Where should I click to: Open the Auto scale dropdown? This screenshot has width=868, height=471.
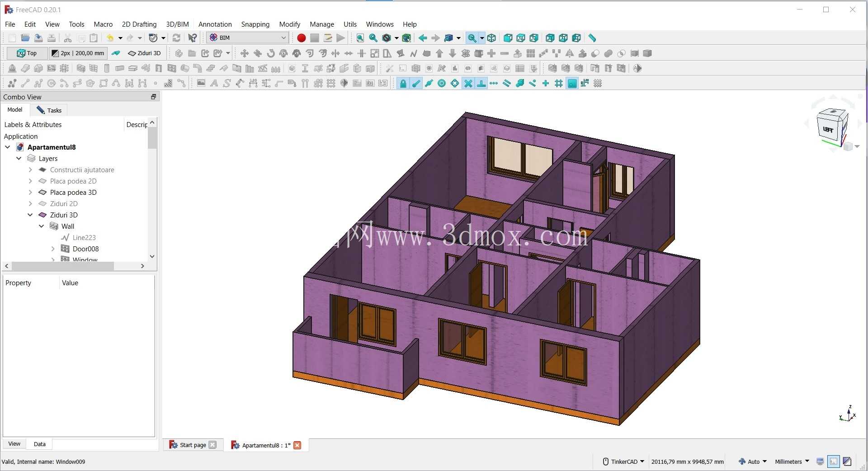(753, 462)
